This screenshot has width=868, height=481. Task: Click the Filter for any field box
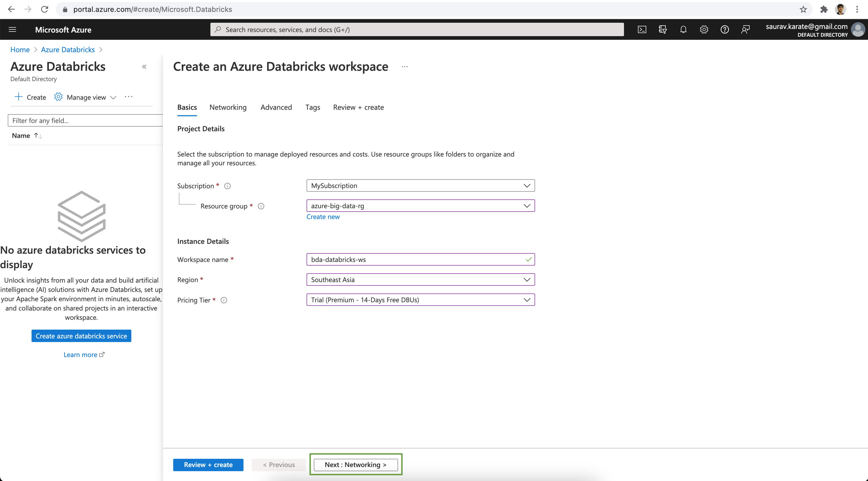click(x=85, y=120)
